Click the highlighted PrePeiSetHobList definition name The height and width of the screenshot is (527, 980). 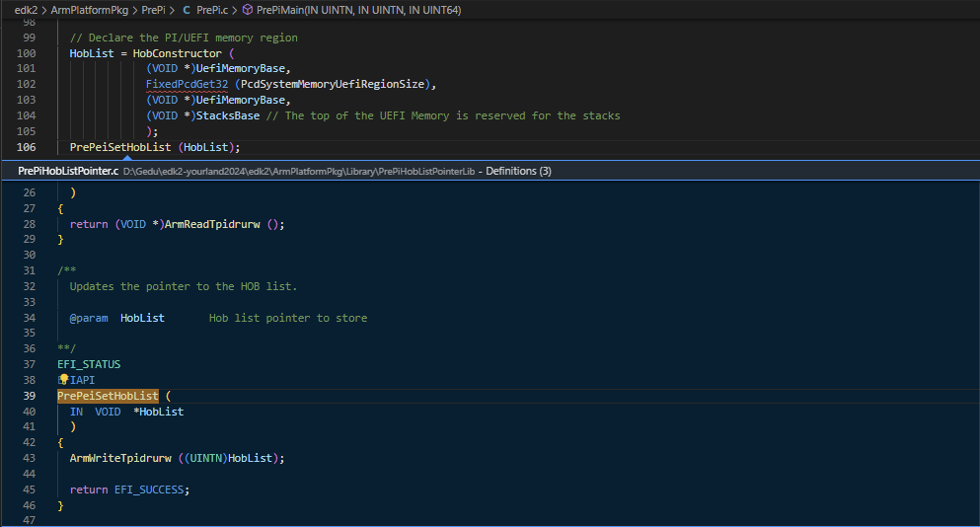(x=108, y=396)
